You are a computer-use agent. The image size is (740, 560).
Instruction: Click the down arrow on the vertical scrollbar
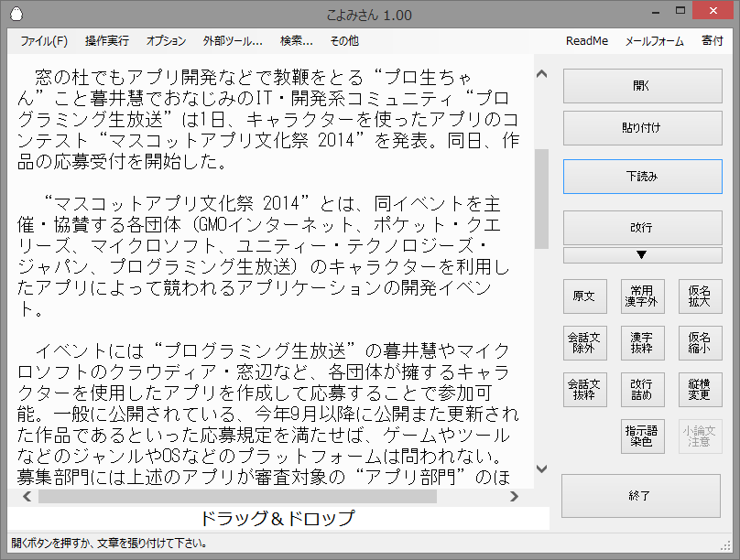pos(542,469)
